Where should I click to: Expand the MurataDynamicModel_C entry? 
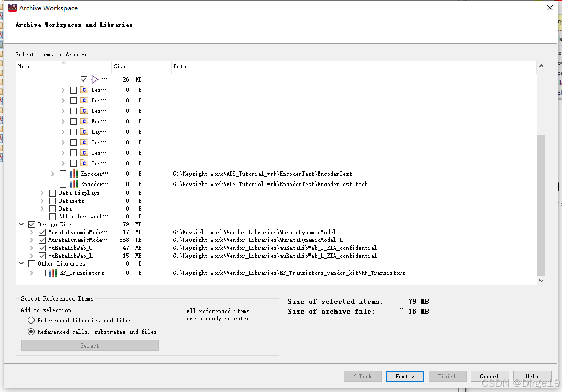32,232
